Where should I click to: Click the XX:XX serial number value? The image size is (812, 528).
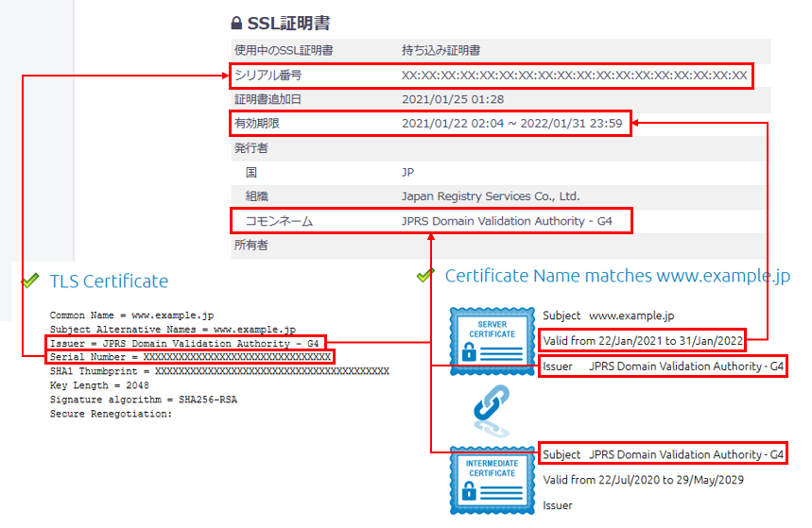(x=575, y=76)
